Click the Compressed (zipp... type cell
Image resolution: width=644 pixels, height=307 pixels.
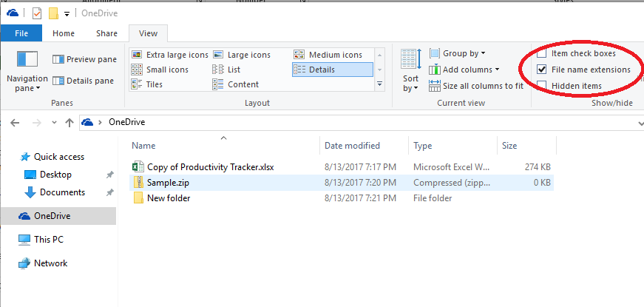(451, 183)
